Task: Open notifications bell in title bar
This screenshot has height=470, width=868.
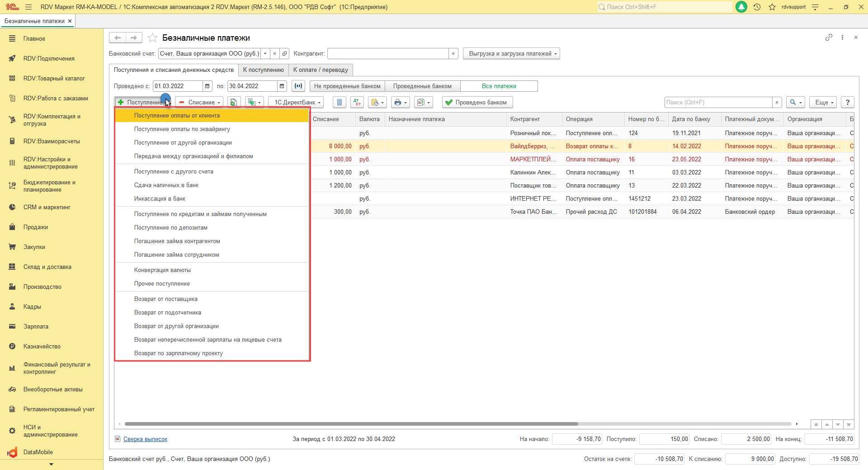Action: tap(741, 7)
